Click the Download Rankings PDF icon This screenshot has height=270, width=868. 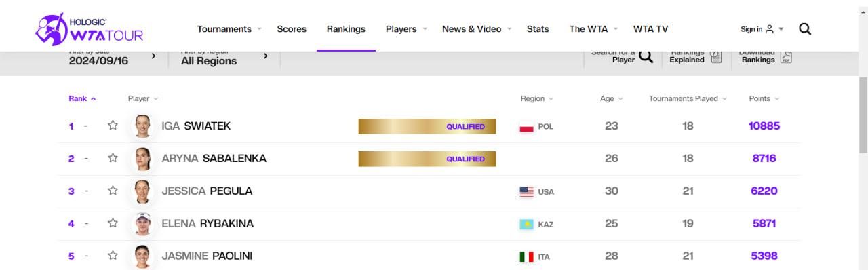point(786,57)
